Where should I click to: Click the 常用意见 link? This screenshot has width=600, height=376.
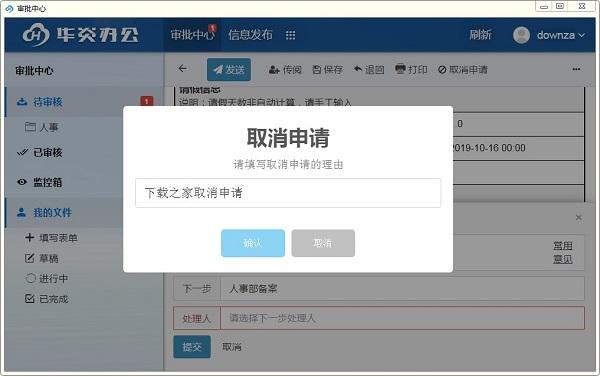(x=562, y=252)
